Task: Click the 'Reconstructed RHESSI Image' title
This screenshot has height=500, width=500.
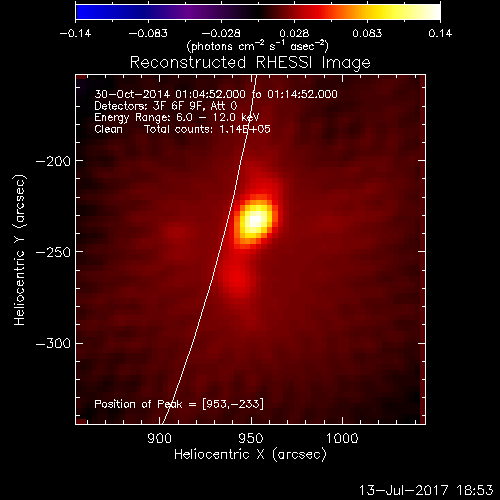Action: (x=250, y=63)
